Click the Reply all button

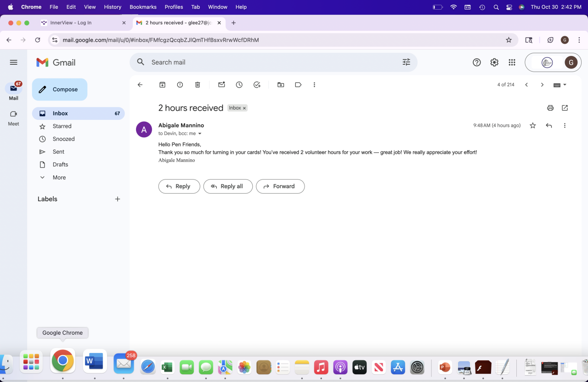[x=228, y=186]
